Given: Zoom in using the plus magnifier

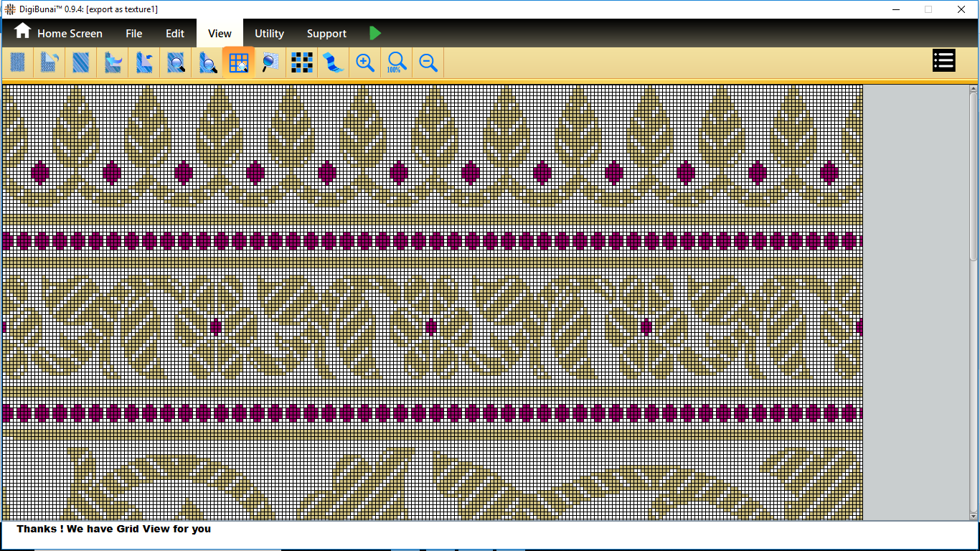Looking at the screenshot, I should click(x=365, y=63).
